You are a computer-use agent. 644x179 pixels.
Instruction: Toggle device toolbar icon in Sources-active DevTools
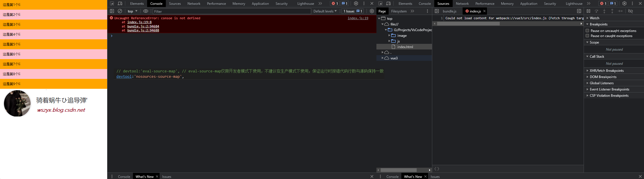388,3
